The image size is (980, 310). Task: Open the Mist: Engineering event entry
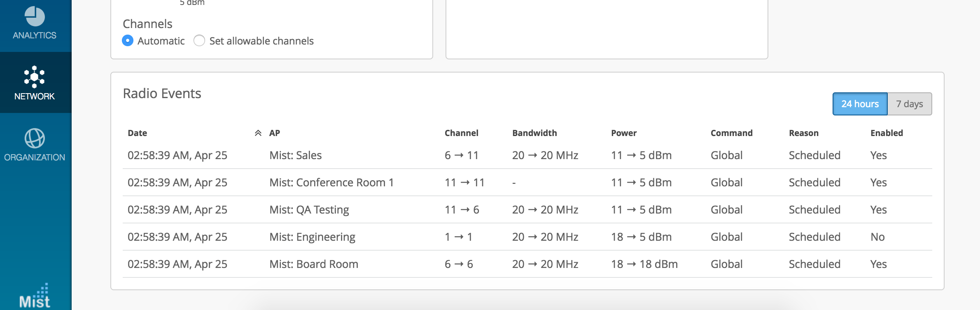[312, 237]
